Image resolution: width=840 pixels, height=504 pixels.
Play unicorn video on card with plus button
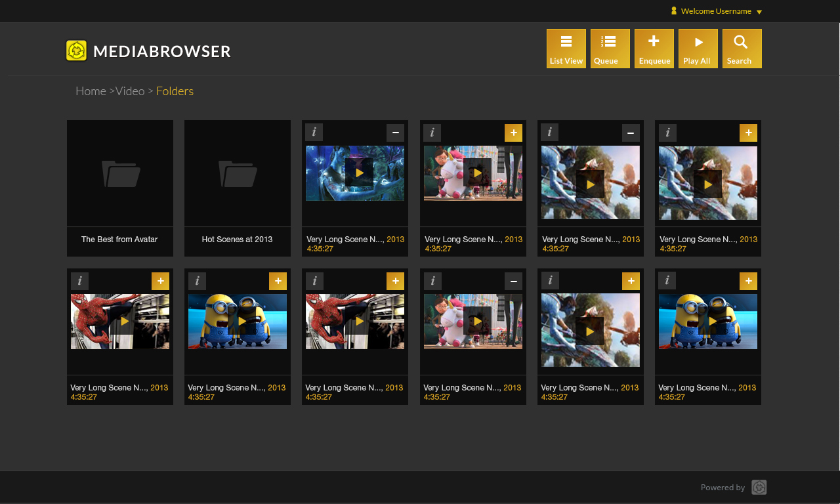pyautogui.click(x=477, y=173)
